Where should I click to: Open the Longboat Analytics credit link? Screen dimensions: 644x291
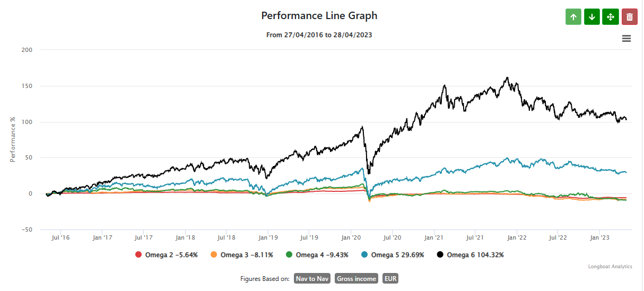(610, 267)
